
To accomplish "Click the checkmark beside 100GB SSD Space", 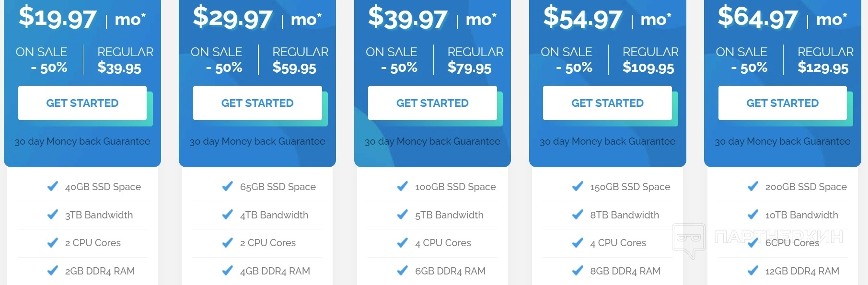I will pos(403,186).
